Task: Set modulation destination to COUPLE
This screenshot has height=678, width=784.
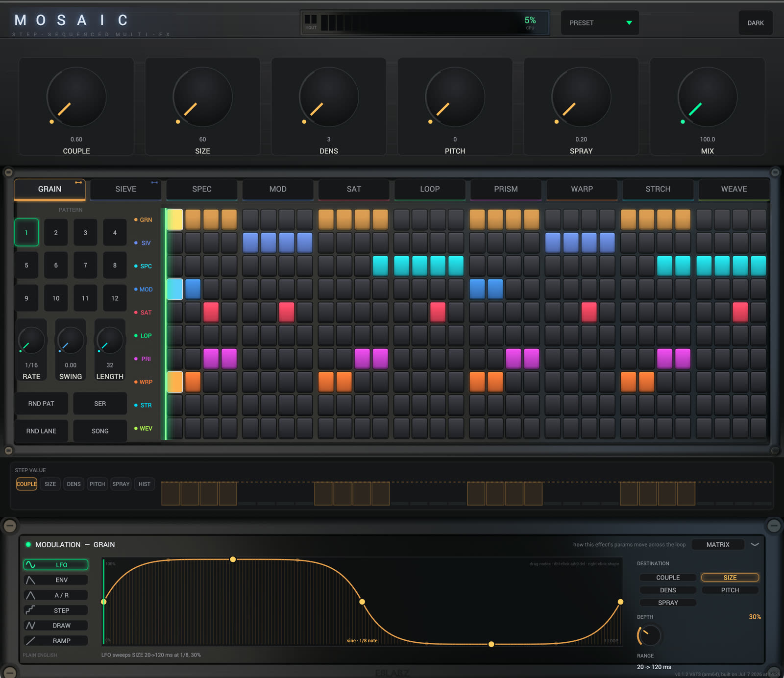Action: click(668, 578)
